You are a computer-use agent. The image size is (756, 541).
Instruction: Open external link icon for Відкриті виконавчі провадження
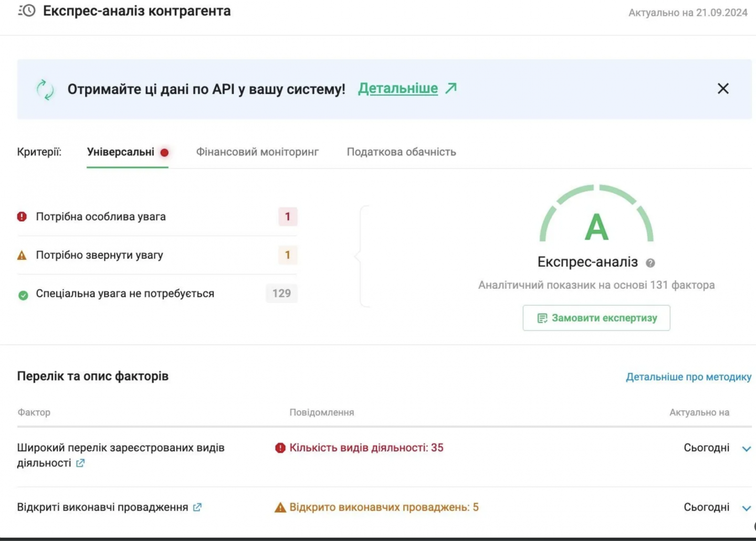pyautogui.click(x=197, y=507)
